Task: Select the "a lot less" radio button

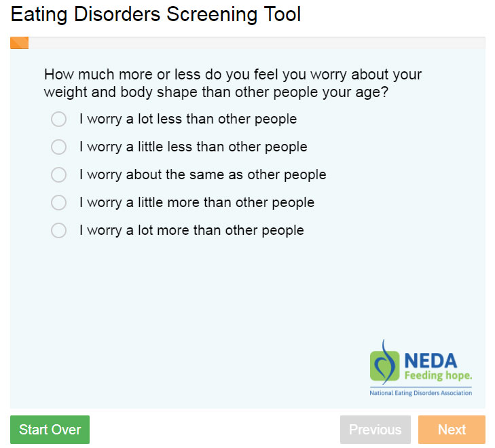Action: [x=59, y=119]
